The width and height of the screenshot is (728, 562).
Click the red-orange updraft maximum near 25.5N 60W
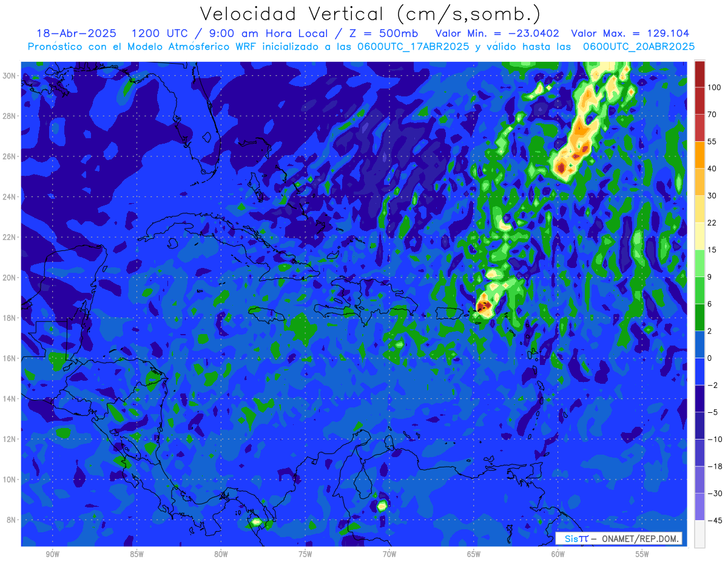[561, 167]
